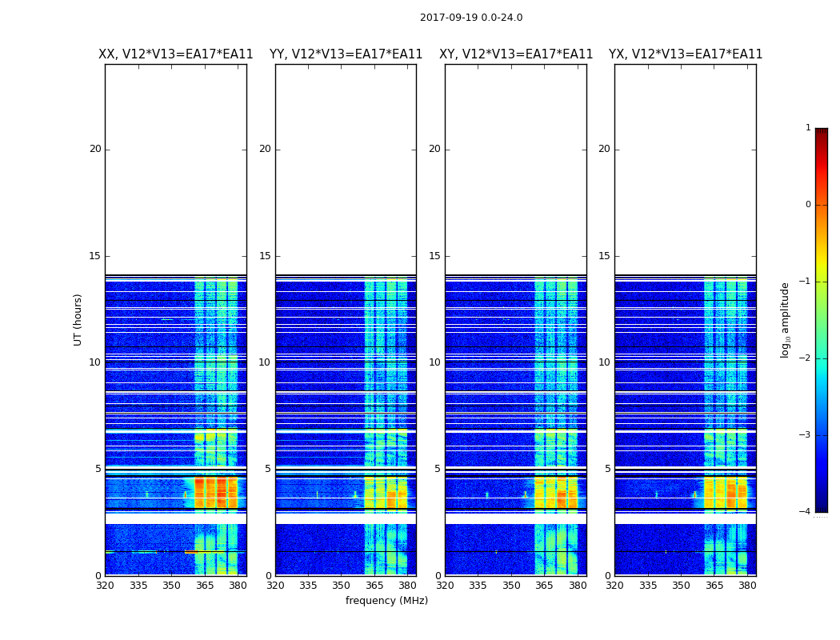Click the XY, V12*V13=EA17*EA11 panel title
Viewport: 840px width, 640px height.
[516, 54]
